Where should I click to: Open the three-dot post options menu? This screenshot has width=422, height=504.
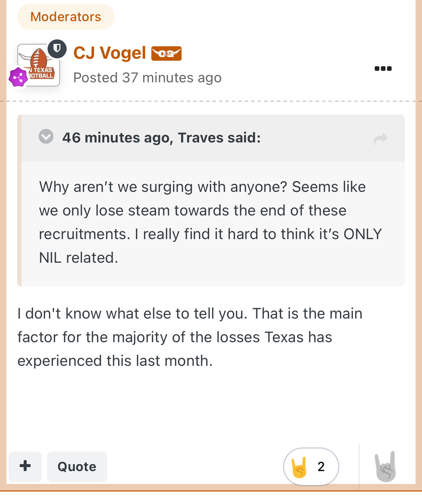383,68
